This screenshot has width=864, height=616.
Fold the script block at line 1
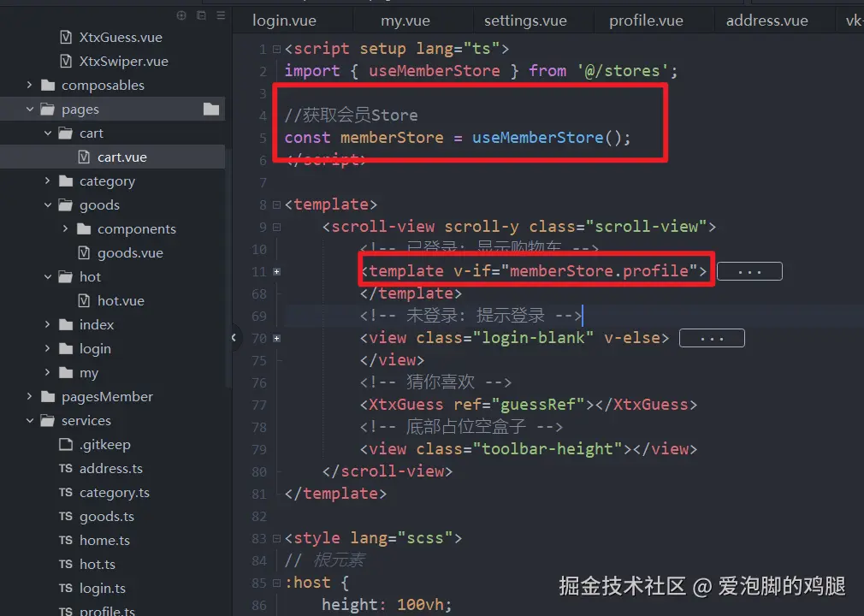point(276,49)
